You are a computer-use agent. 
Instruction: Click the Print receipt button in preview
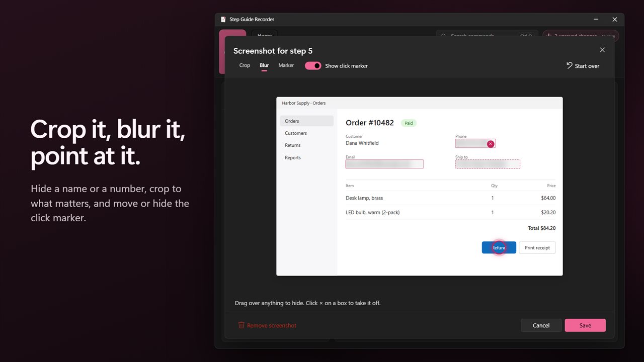point(537,247)
